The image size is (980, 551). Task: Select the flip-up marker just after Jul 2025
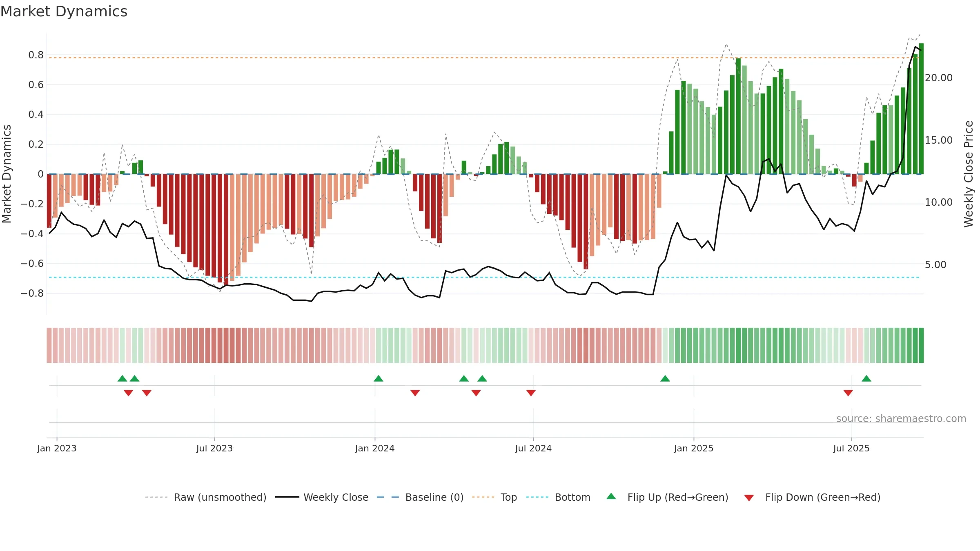(866, 378)
